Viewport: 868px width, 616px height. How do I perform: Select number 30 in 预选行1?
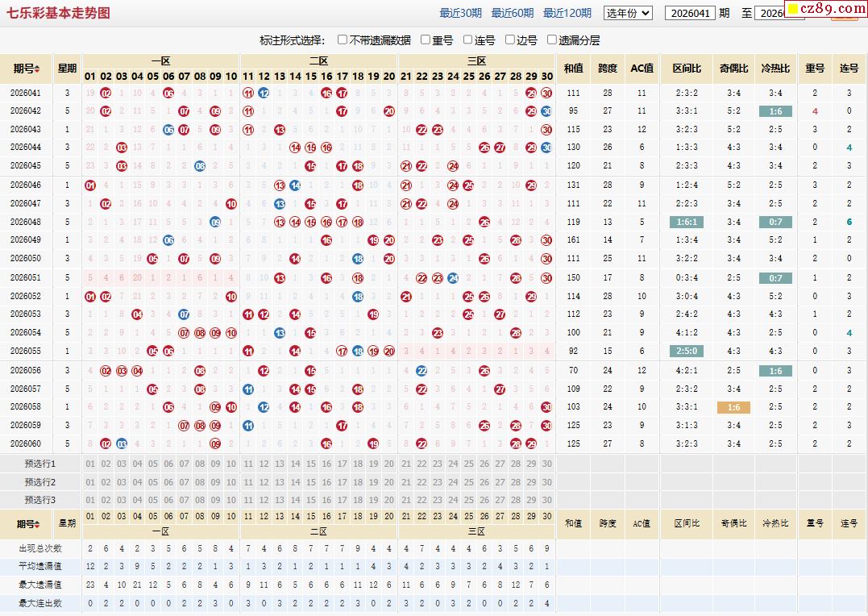point(547,464)
